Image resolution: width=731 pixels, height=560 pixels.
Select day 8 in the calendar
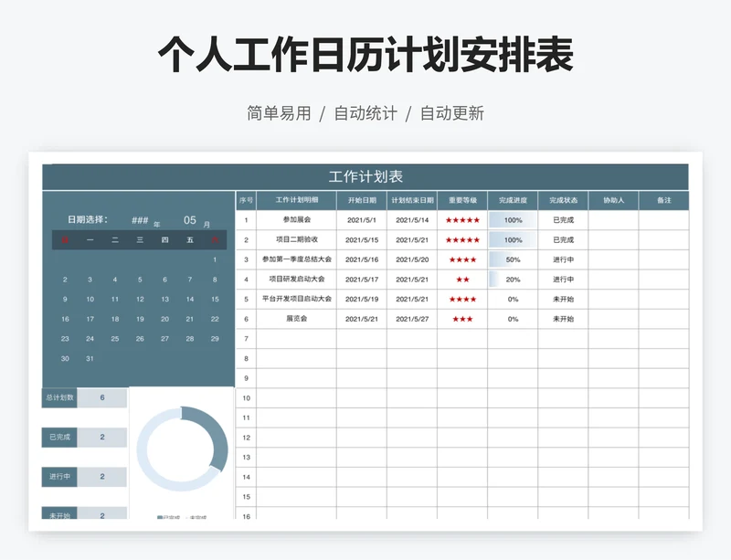coord(215,280)
